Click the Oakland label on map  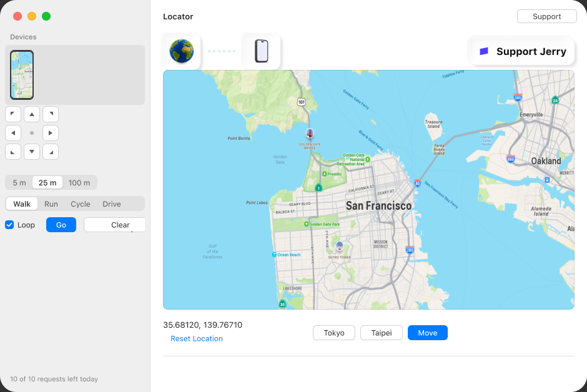pos(546,161)
